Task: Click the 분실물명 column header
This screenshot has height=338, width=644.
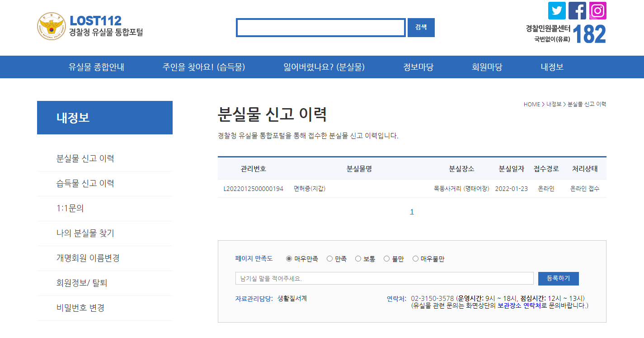Action: (359, 169)
